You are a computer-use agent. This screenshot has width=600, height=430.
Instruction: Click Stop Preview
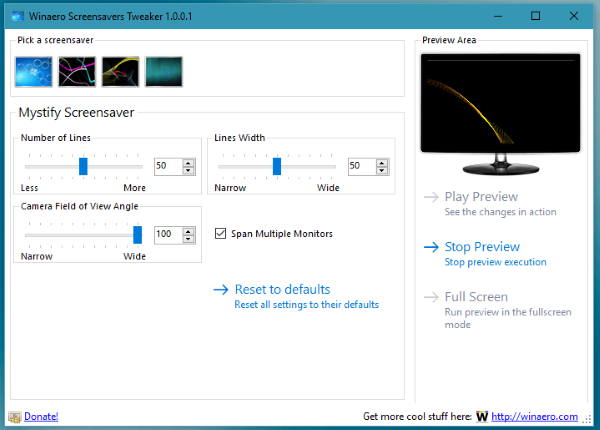tap(482, 247)
